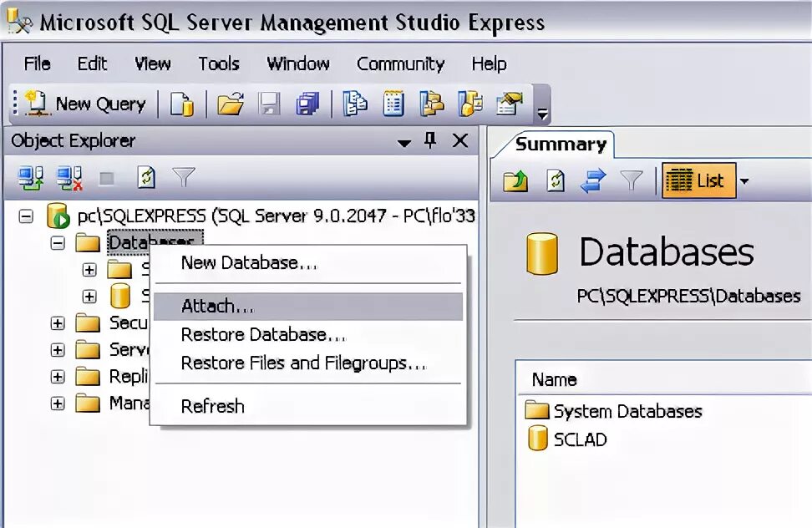Choose Attach... from the context menu

click(308, 307)
